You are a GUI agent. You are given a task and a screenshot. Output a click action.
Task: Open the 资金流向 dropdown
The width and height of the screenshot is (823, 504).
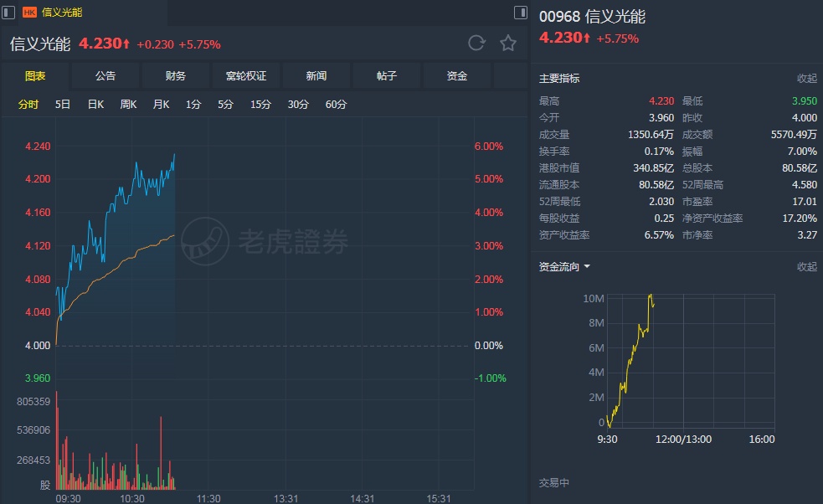[x=564, y=267]
